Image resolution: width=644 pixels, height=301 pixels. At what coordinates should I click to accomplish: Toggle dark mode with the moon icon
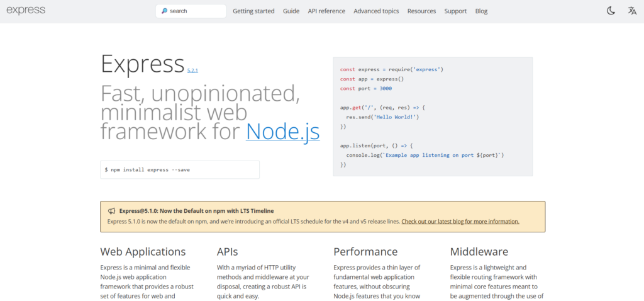pyautogui.click(x=611, y=11)
